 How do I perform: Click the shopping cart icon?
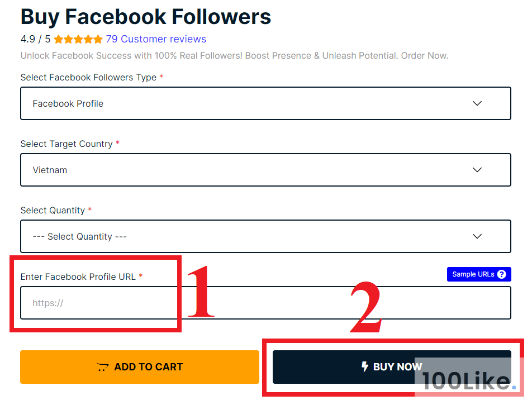coord(102,367)
